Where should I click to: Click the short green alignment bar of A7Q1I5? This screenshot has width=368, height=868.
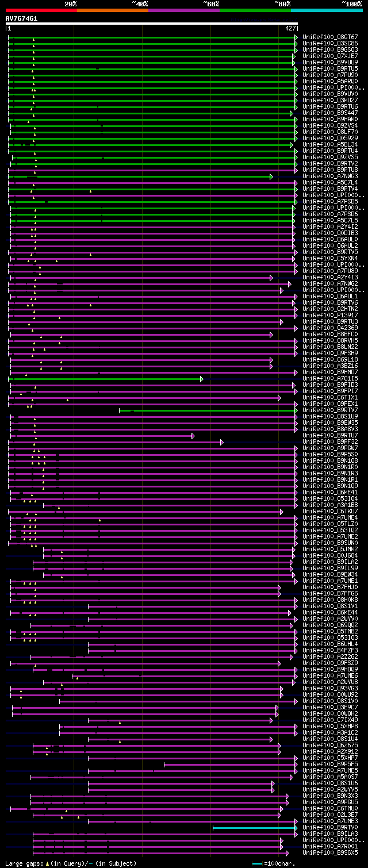tap(105, 379)
